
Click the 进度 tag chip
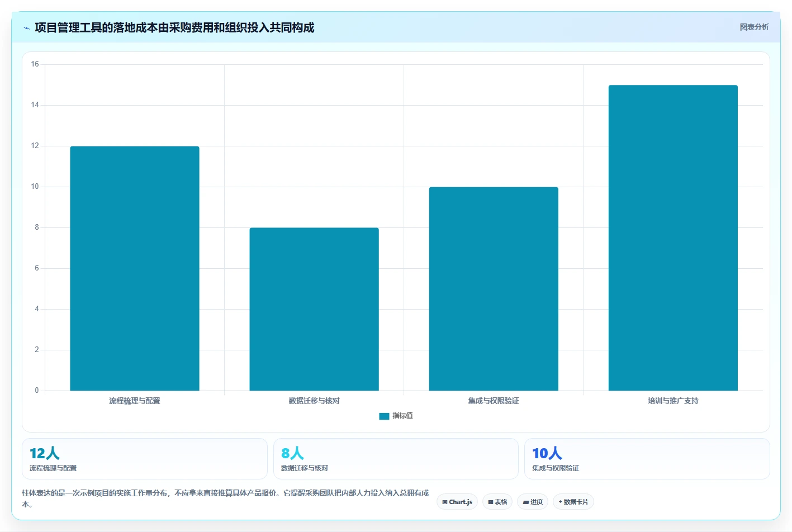(x=533, y=502)
